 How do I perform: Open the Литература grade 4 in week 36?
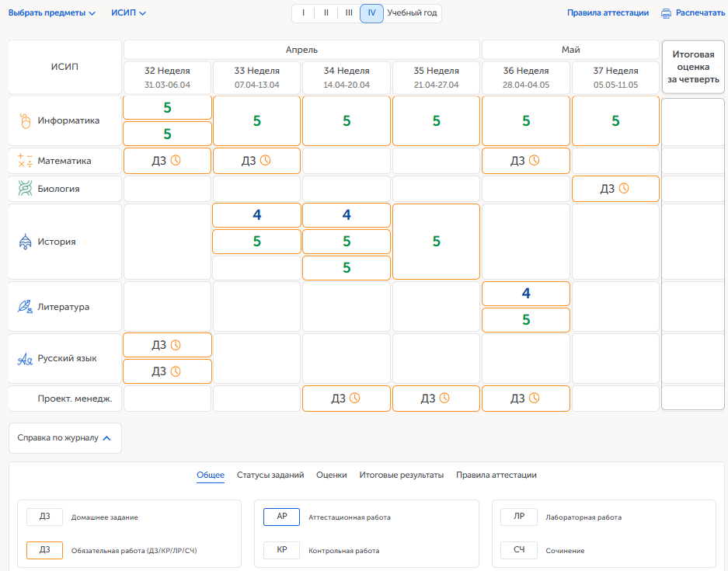pyautogui.click(x=526, y=294)
